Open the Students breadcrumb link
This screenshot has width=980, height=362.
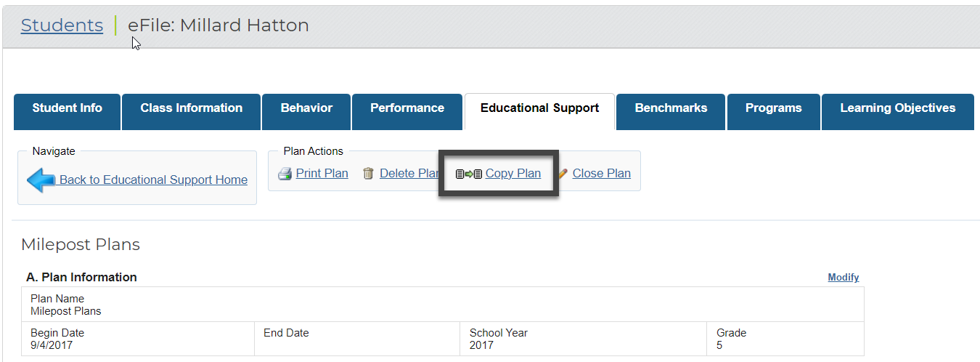[x=62, y=25]
